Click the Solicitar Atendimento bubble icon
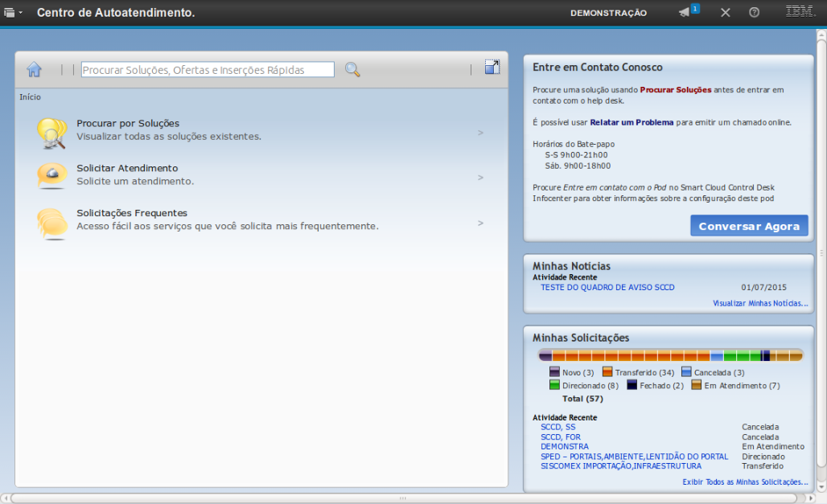Screen dimensions: 827x504 (51, 176)
